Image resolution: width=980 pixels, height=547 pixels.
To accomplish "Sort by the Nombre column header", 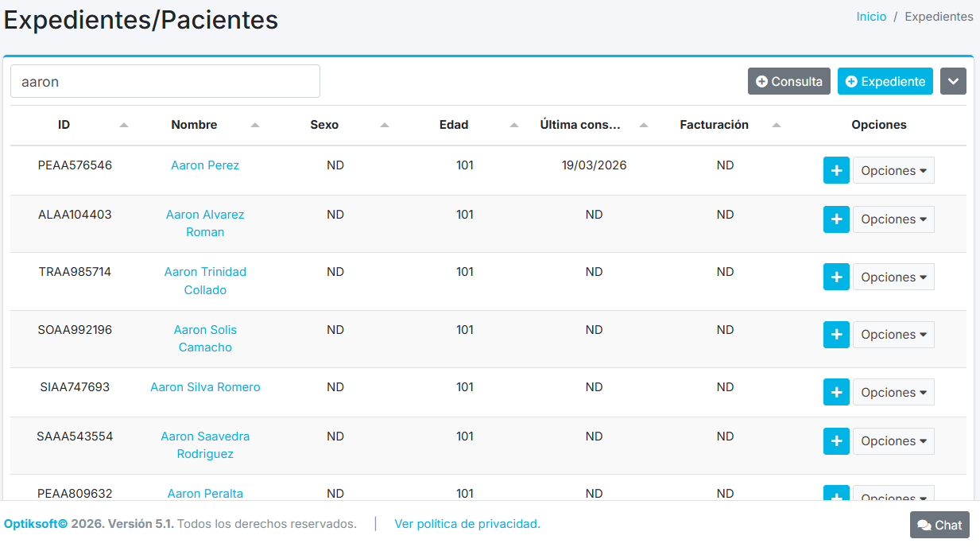I will pyautogui.click(x=194, y=125).
